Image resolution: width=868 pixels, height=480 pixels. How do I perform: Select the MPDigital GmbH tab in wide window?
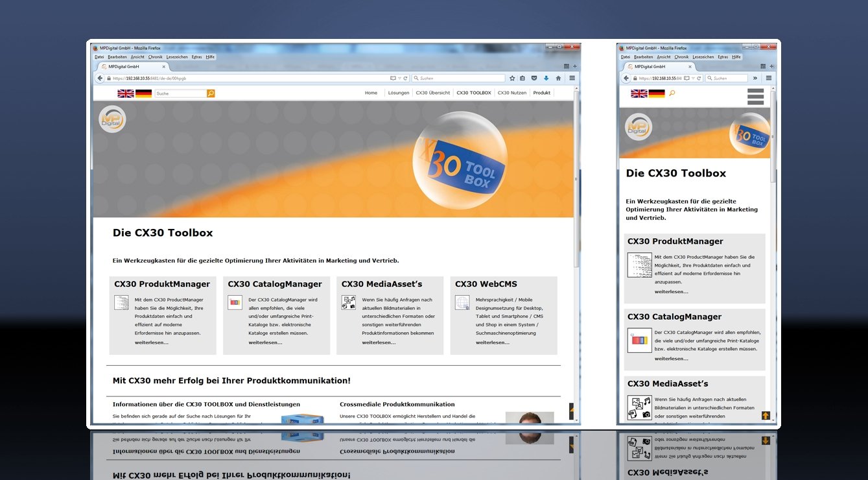(132, 66)
